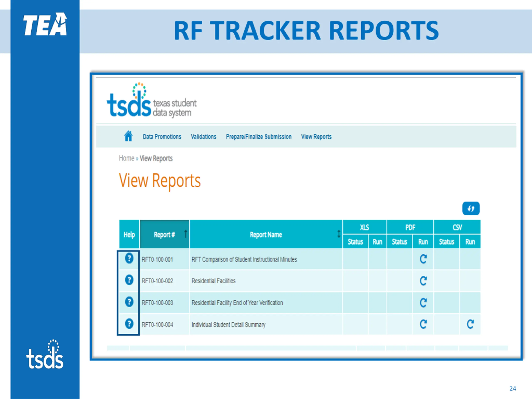Run CSV for Individual Student Detail Summary
Screen dimensions: 532x399
(470, 324)
